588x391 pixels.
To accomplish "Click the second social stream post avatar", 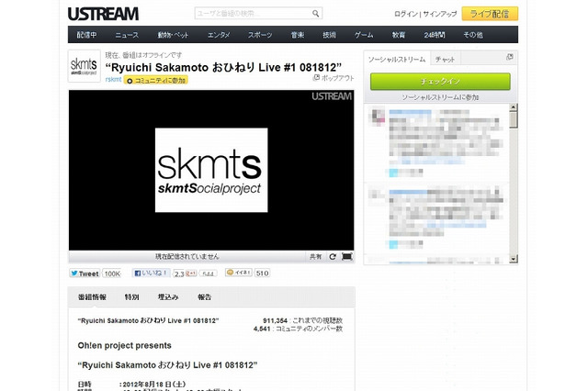I will (x=378, y=197).
